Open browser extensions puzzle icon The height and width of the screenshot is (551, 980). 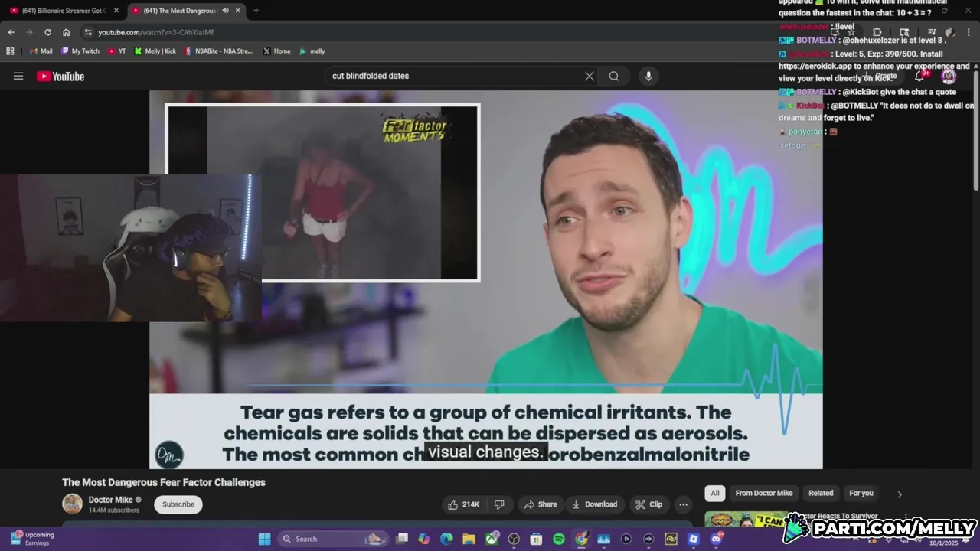click(877, 32)
